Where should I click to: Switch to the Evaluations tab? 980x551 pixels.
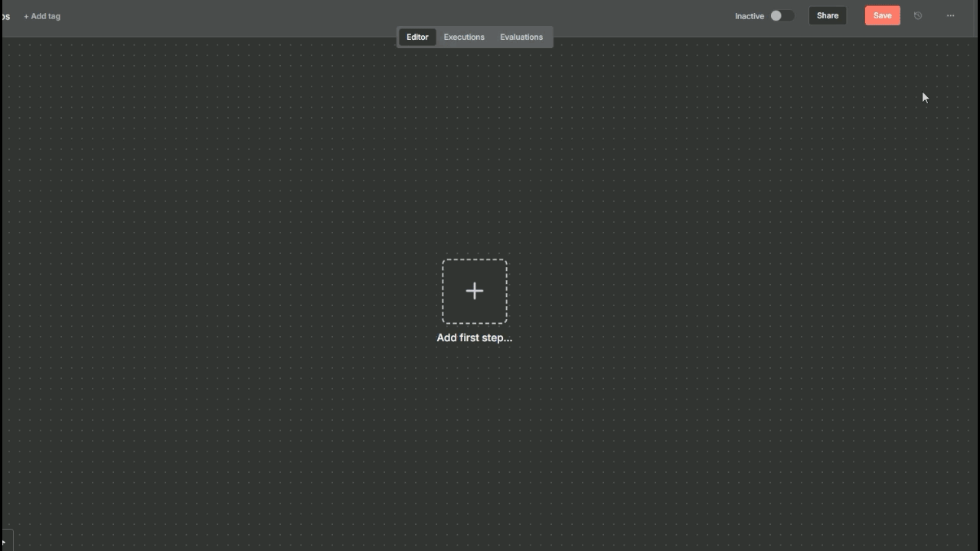tap(521, 37)
